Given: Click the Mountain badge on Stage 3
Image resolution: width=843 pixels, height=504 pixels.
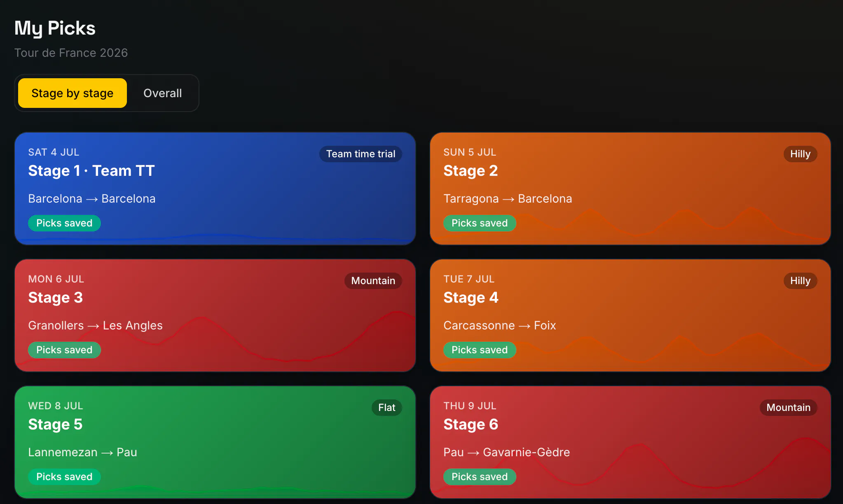Looking at the screenshot, I should [373, 281].
